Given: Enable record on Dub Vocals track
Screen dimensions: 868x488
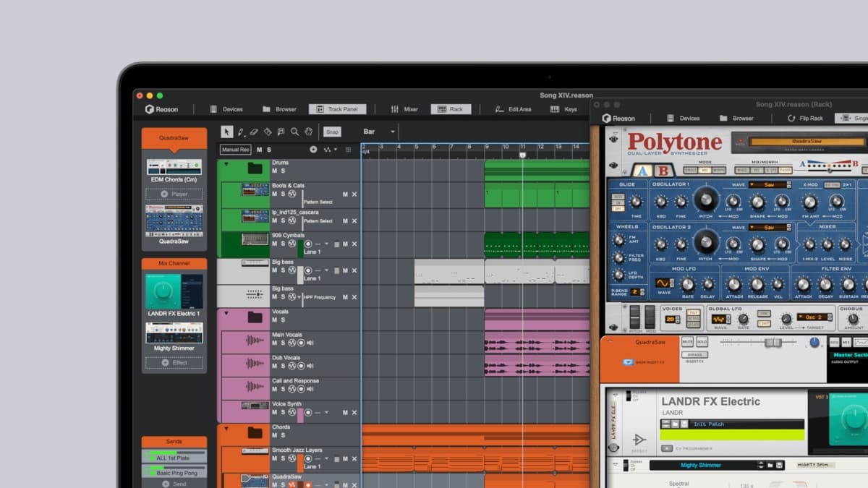Looking at the screenshot, I should (x=300, y=366).
